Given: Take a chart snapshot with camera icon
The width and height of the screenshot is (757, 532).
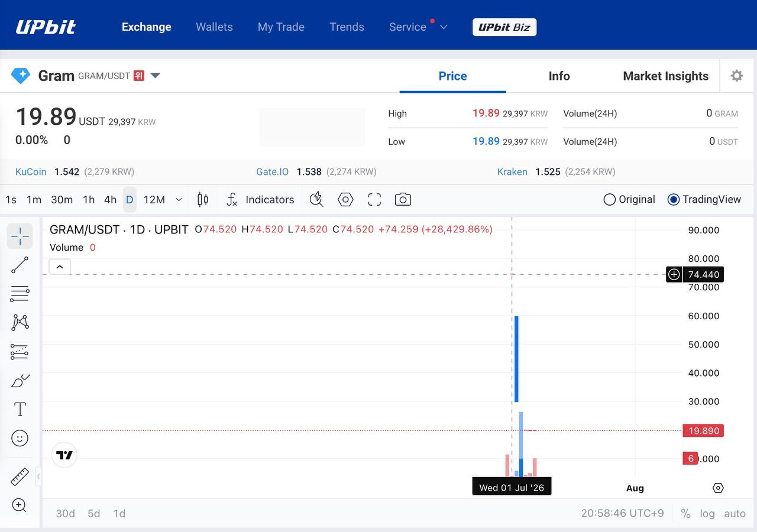Looking at the screenshot, I should [x=403, y=200].
